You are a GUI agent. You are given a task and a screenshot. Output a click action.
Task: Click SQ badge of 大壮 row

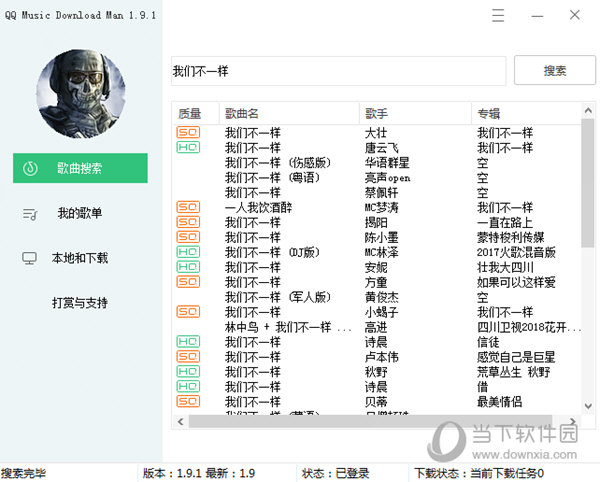coord(188,132)
